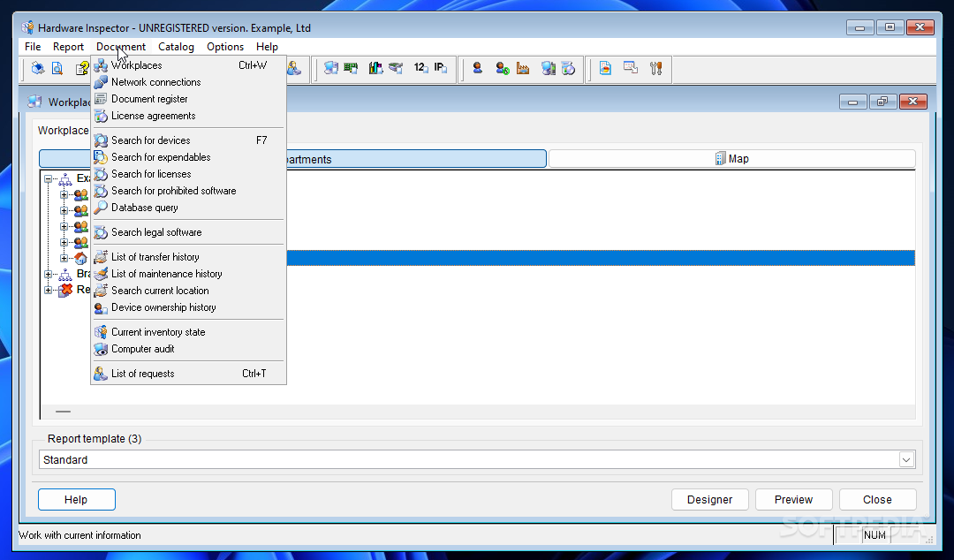Open Database query from the menu
The width and height of the screenshot is (954, 560).
point(189,208)
